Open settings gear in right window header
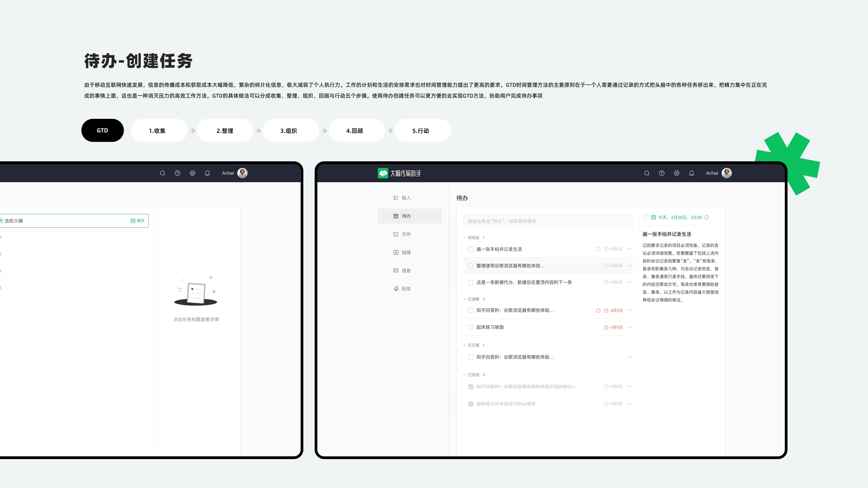 coord(677,173)
